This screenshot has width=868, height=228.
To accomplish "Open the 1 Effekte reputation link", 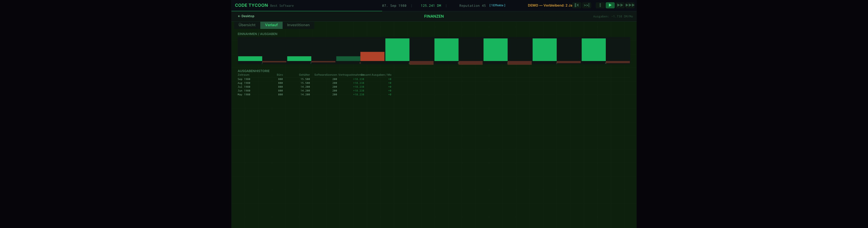I will 497,5.
